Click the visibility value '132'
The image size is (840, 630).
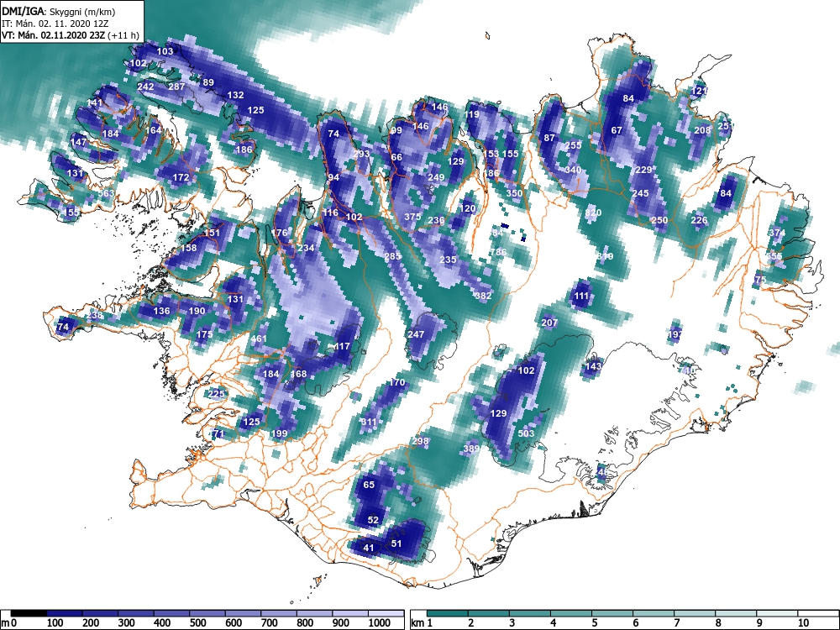[236, 95]
